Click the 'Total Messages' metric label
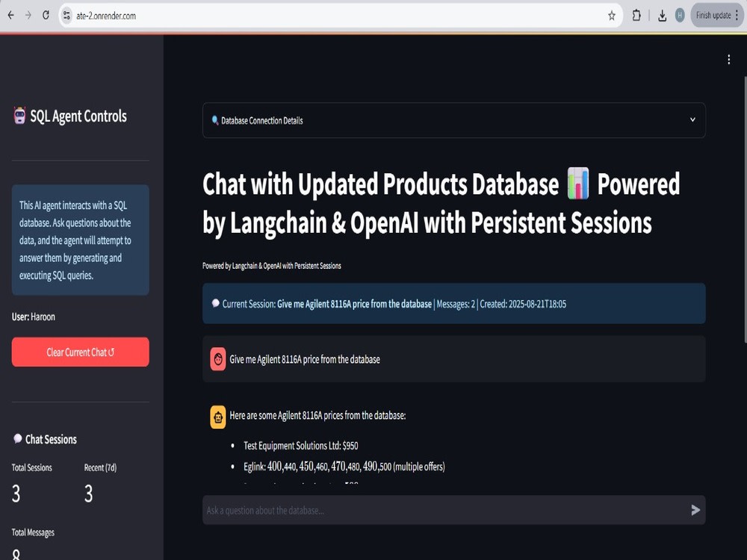This screenshot has width=747, height=560. 33,532
